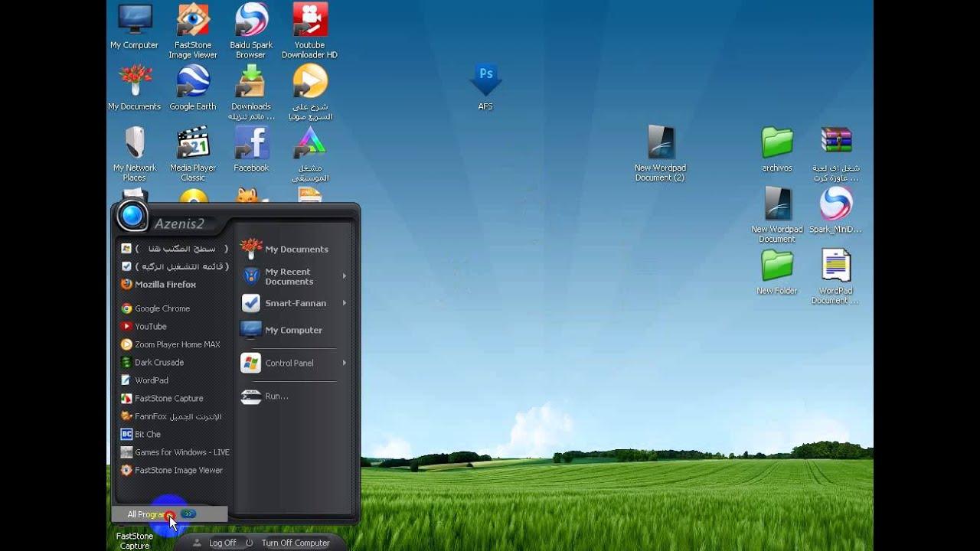The height and width of the screenshot is (551, 980).
Task: Click the Turn Off Computer power icon
Action: (250, 543)
